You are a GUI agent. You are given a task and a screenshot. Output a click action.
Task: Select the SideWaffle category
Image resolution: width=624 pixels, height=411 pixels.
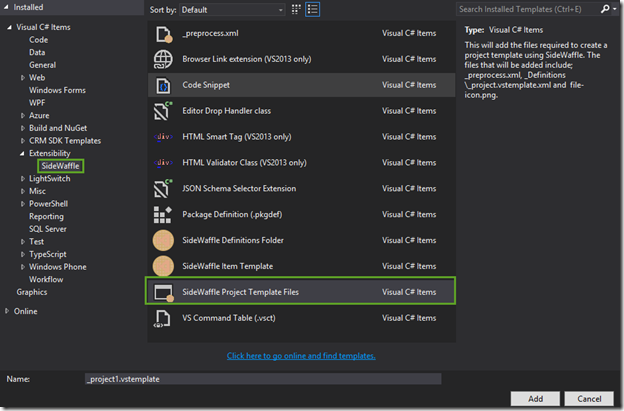[60, 166]
